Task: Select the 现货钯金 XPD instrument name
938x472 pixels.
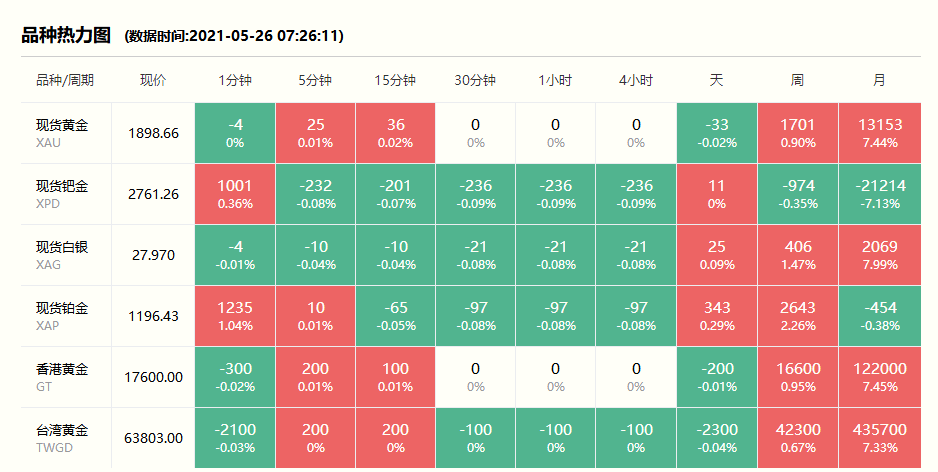Action: click(62, 193)
